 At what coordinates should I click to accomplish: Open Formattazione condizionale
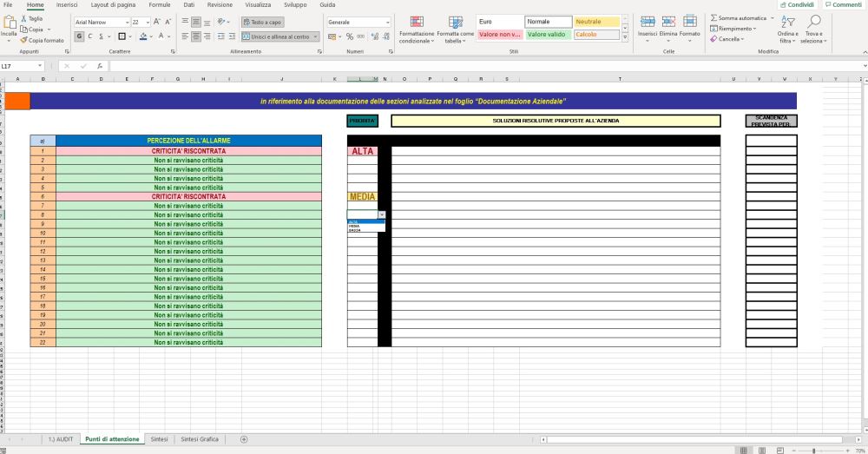coord(417,30)
